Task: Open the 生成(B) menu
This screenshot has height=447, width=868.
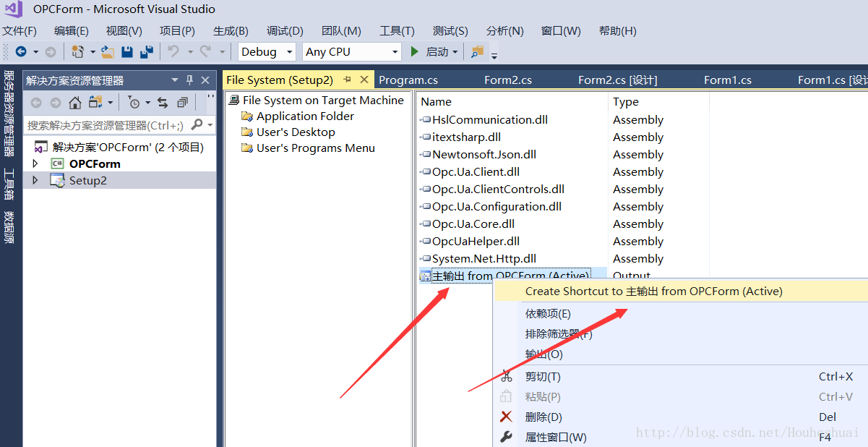Action: click(231, 31)
